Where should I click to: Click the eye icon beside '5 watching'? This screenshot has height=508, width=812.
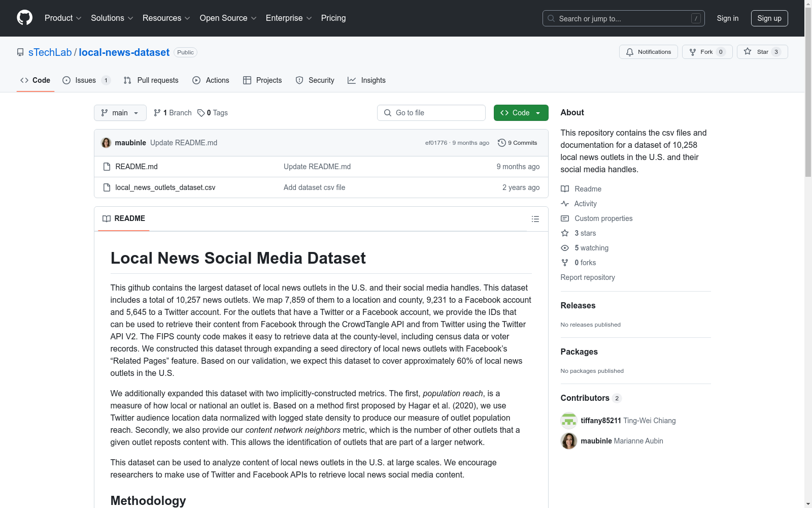click(x=565, y=248)
